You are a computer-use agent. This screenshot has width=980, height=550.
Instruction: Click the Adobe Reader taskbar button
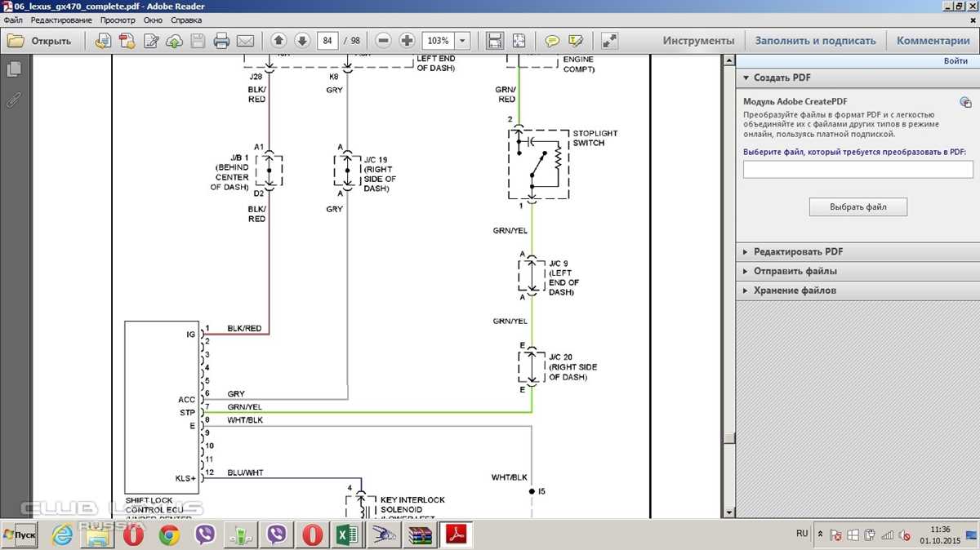pos(456,535)
